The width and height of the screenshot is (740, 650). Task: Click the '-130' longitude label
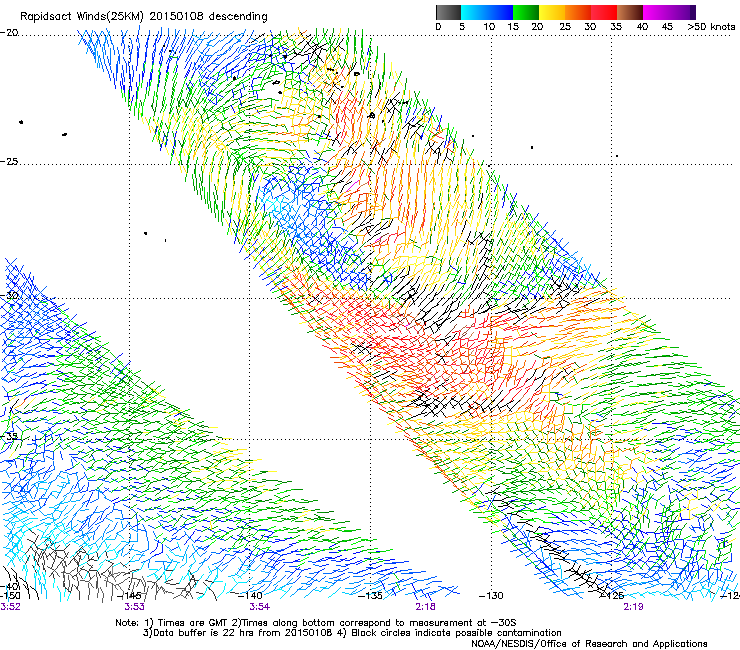tap(491, 596)
